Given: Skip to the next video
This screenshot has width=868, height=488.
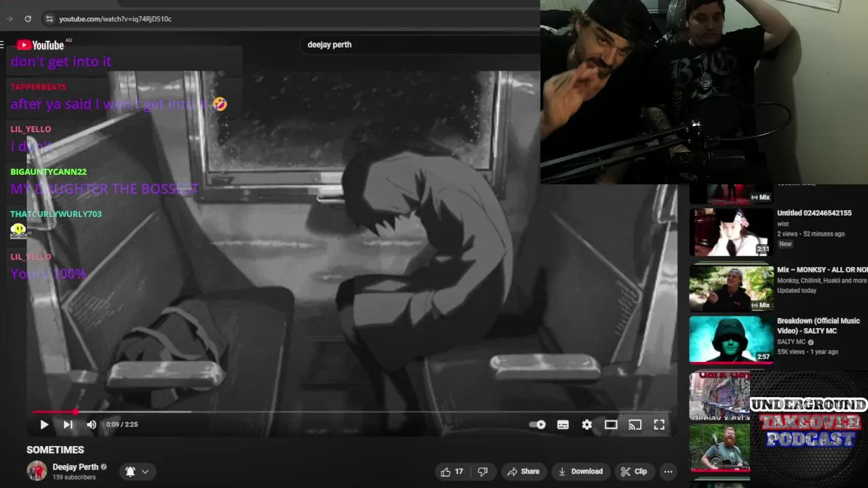Looking at the screenshot, I should click(68, 425).
